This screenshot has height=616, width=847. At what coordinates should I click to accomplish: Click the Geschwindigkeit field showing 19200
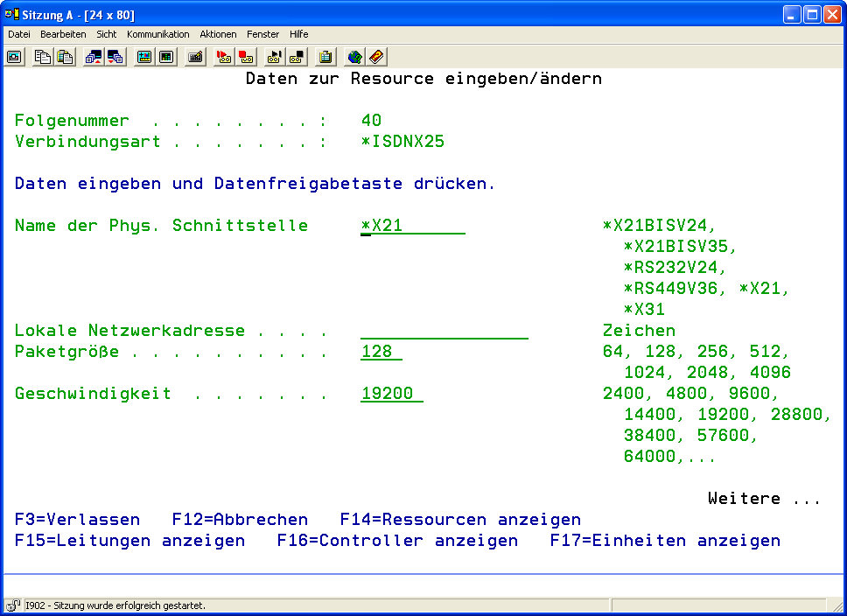pyautogui.click(x=391, y=394)
